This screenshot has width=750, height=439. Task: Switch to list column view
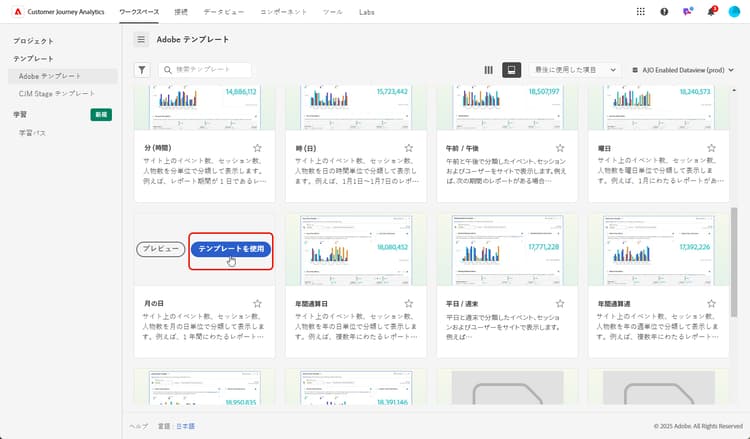pos(488,70)
